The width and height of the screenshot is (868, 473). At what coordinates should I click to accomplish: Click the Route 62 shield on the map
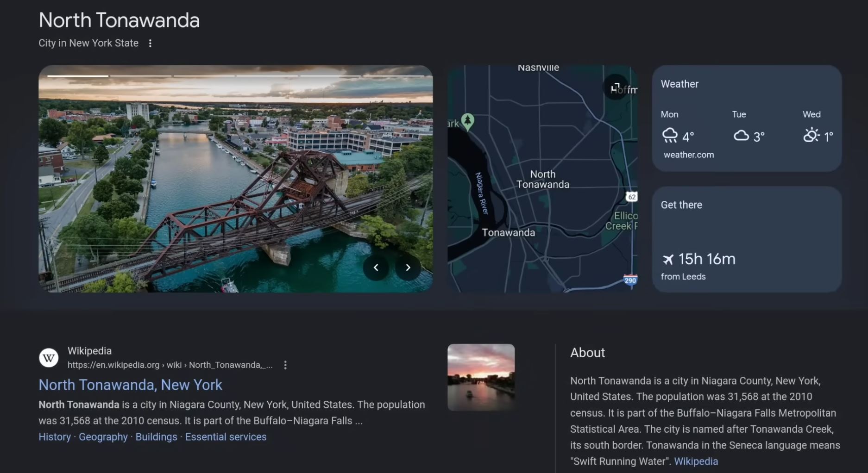pos(632,197)
